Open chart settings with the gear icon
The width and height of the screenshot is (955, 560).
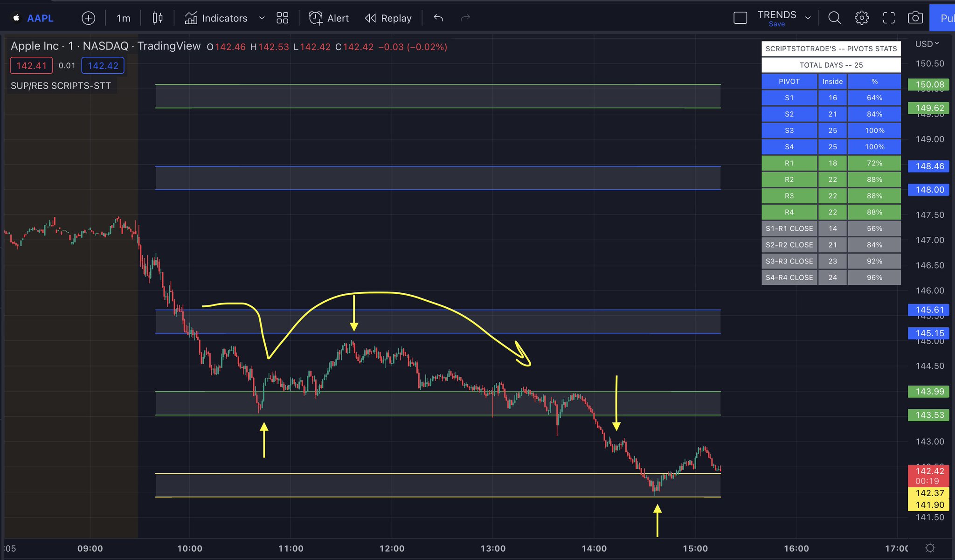click(x=861, y=18)
